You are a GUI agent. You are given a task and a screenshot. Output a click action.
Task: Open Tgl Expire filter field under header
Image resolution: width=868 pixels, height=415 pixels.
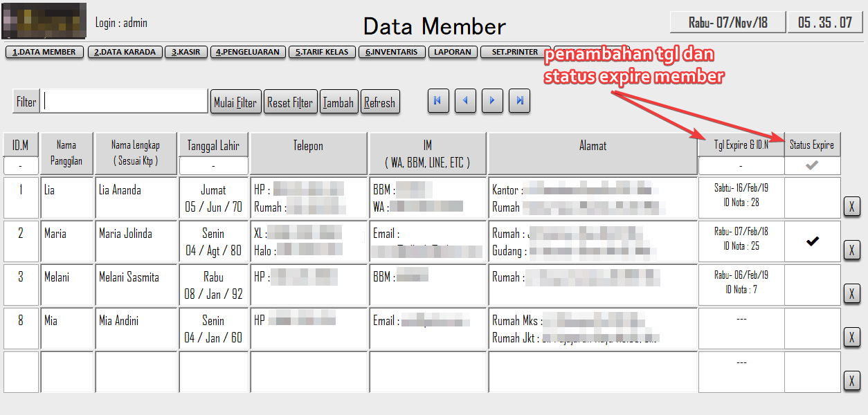pos(741,166)
